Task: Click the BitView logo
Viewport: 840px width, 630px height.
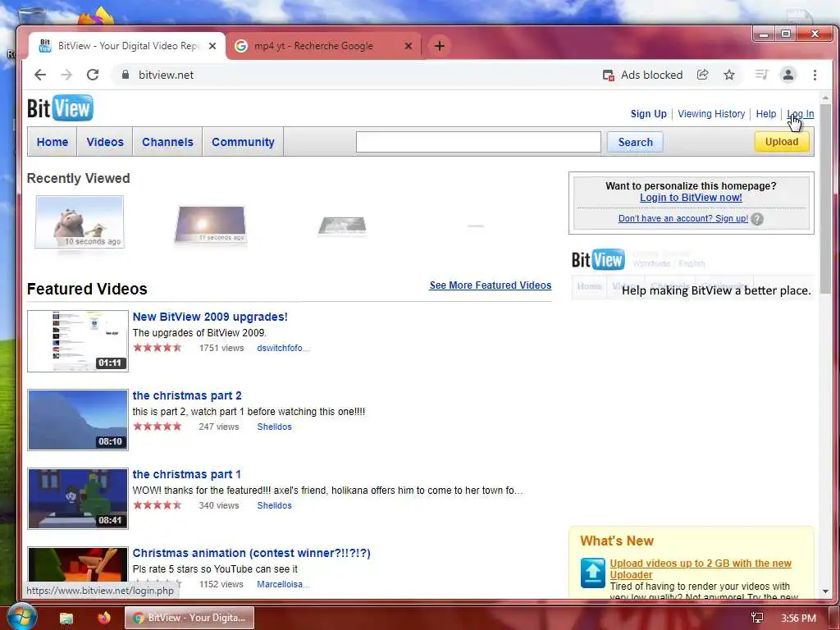Action: click(60, 108)
